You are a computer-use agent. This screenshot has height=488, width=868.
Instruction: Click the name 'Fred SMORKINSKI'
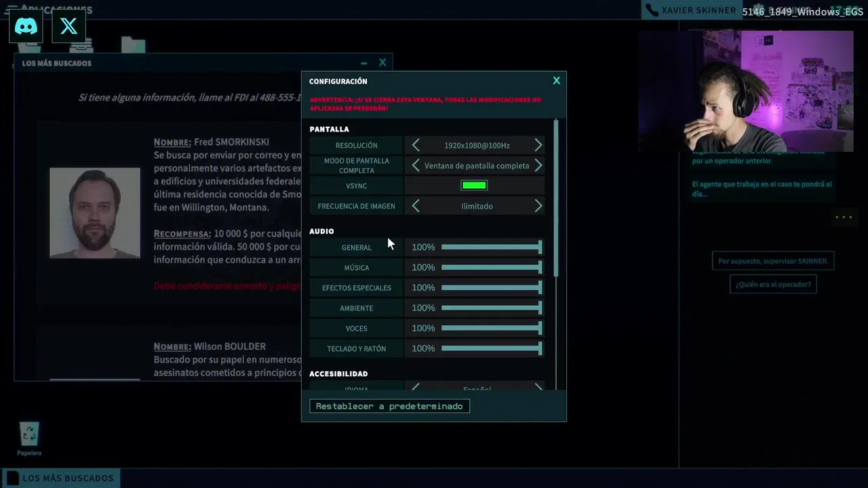(231, 142)
